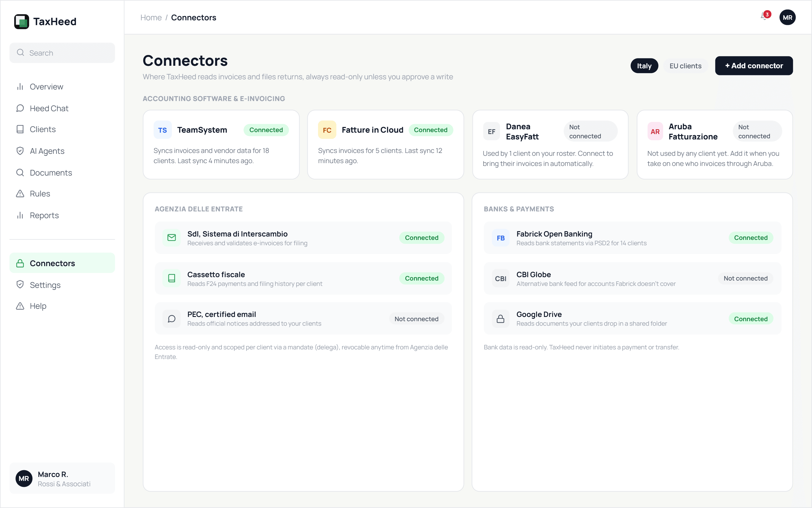
Task: Click the Heed Chat bubble icon
Action: [x=20, y=108]
